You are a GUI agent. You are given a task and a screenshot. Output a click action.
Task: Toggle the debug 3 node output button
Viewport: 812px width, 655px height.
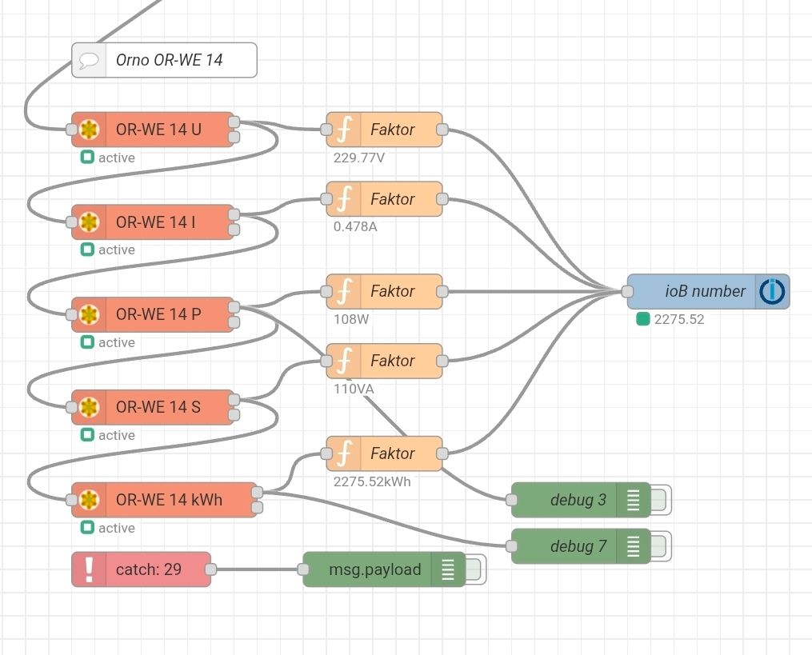tap(661, 500)
